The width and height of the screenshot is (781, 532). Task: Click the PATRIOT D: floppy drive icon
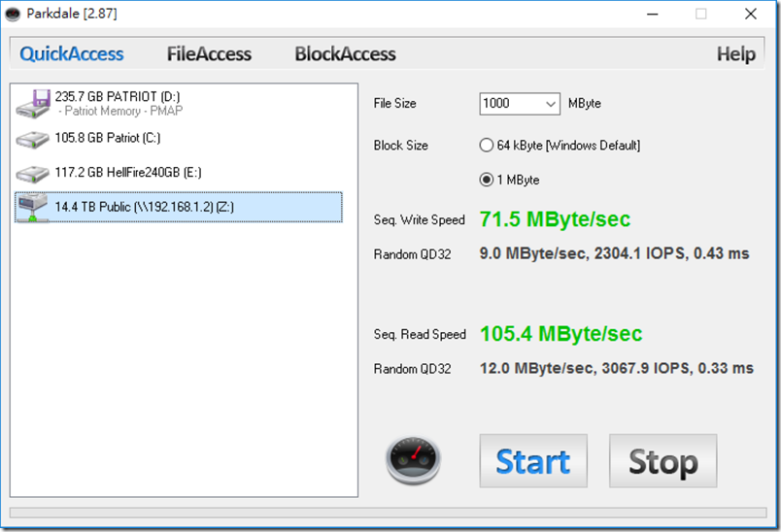pyautogui.click(x=33, y=104)
